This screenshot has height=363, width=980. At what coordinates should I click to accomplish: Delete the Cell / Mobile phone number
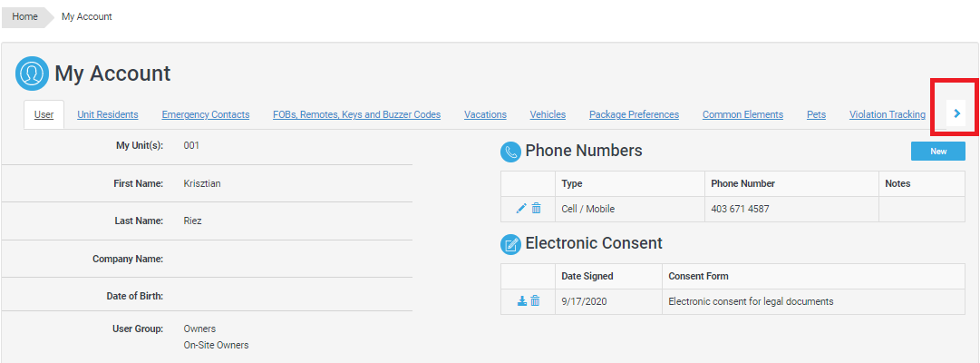(x=536, y=209)
